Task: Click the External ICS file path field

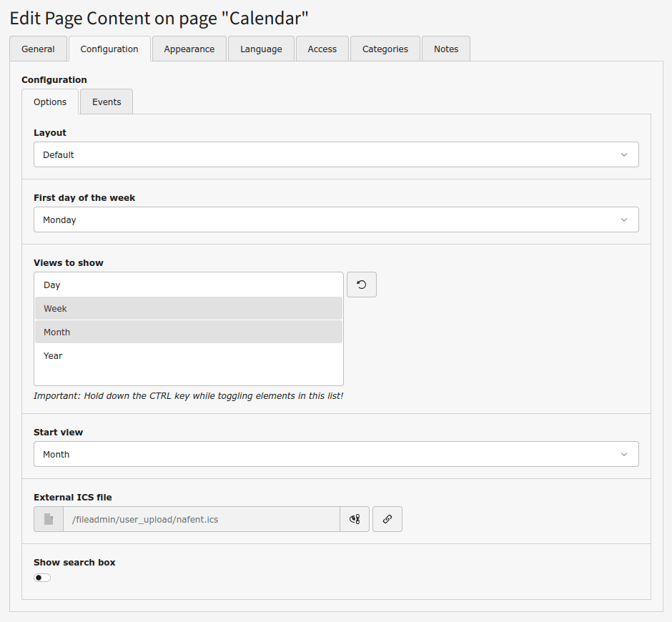Action: coord(201,519)
